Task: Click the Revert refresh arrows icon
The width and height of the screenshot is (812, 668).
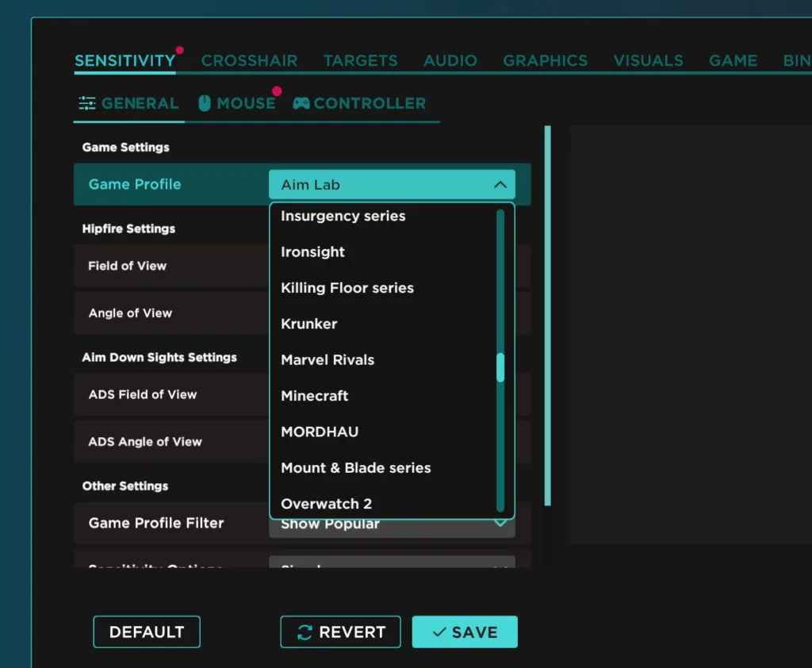Action: click(x=304, y=632)
